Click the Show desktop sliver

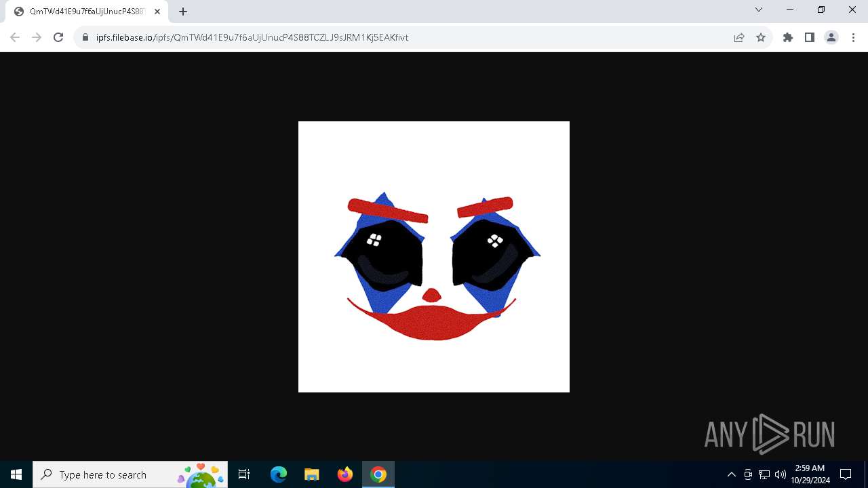tap(866, 474)
